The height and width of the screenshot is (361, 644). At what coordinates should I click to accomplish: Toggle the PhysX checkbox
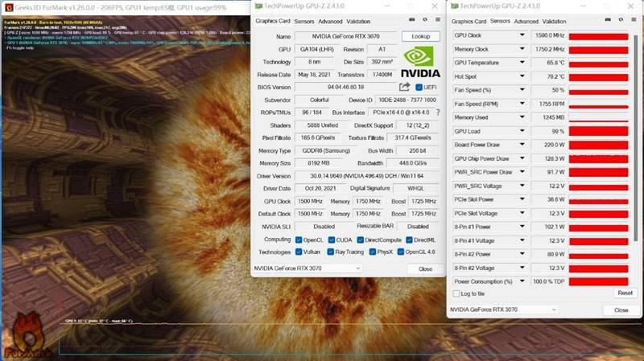point(372,252)
